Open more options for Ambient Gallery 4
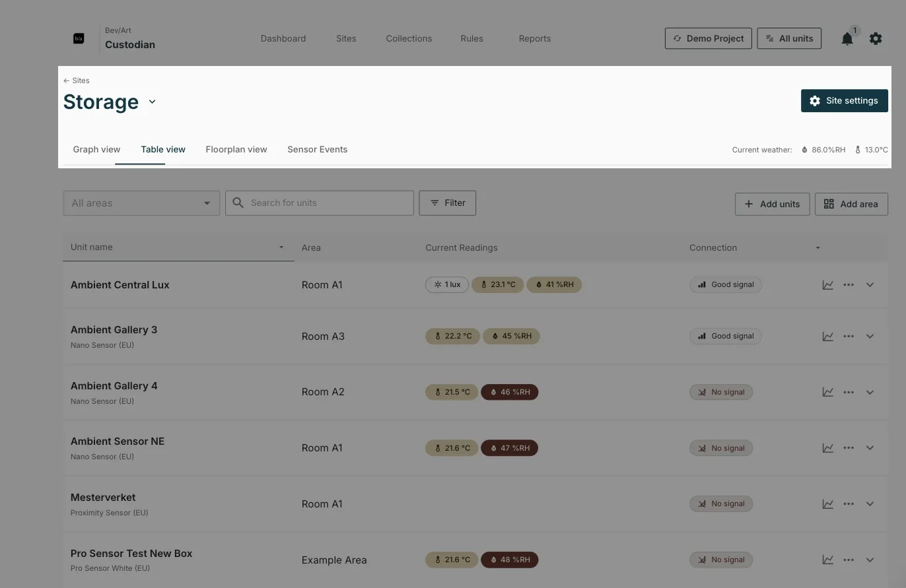The height and width of the screenshot is (588, 906). tap(849, 392)
